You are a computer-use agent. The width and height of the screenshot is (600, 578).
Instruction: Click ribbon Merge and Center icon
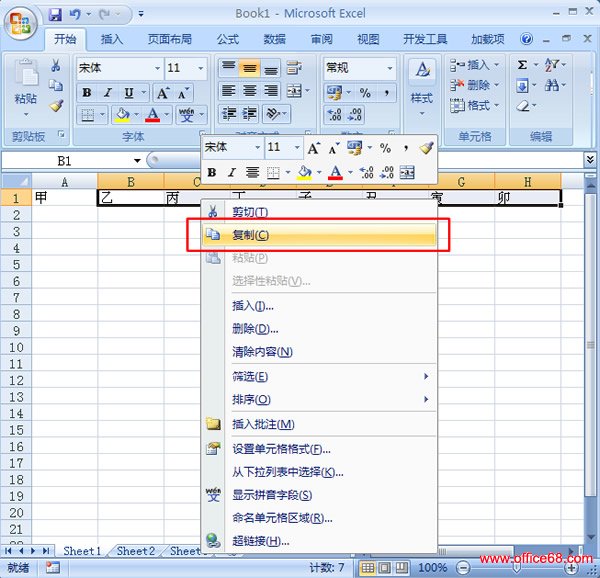294,91
